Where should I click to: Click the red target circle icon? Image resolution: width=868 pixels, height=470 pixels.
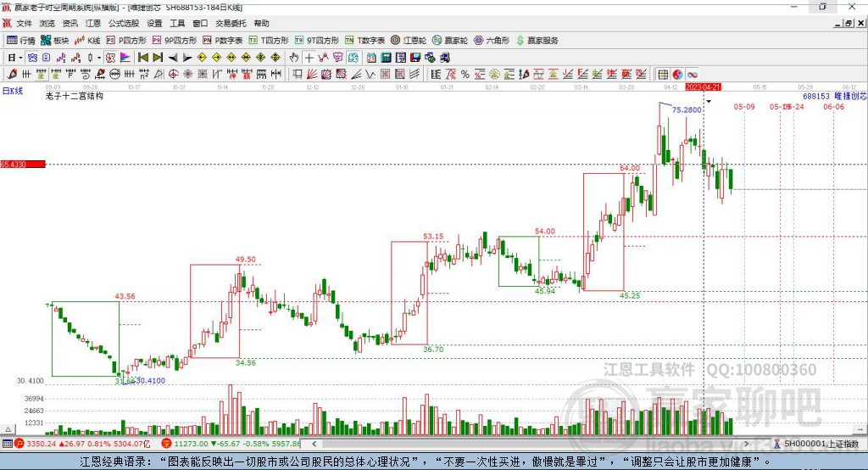pyautogui.click(x=173, y=75)
